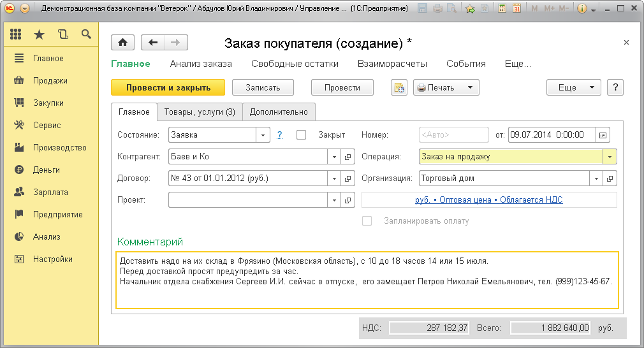Click the НДС value 287 182,37
The height and width of the screenshot is (348, 644).
(x=428, y=328)
